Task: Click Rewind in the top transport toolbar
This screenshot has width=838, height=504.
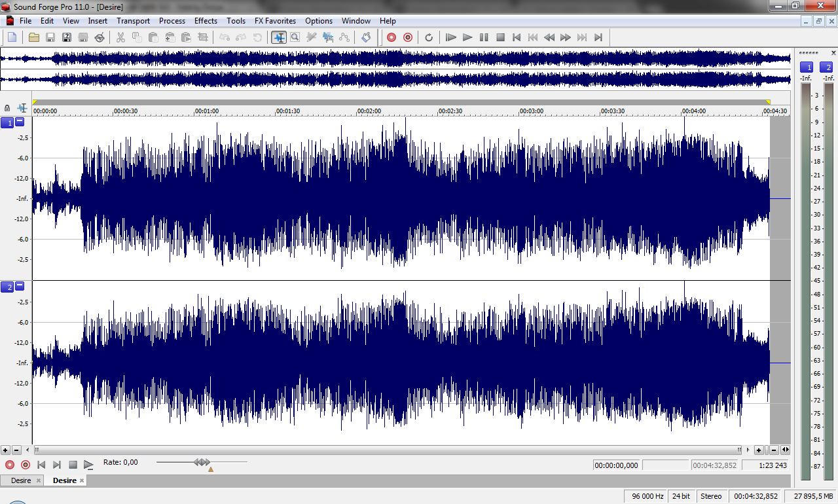Action: click(549, 37)
